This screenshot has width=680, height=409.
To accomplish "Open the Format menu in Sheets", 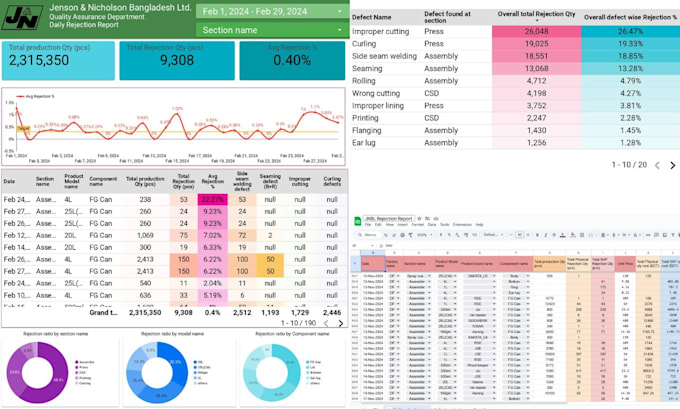I will pos(418,225).
